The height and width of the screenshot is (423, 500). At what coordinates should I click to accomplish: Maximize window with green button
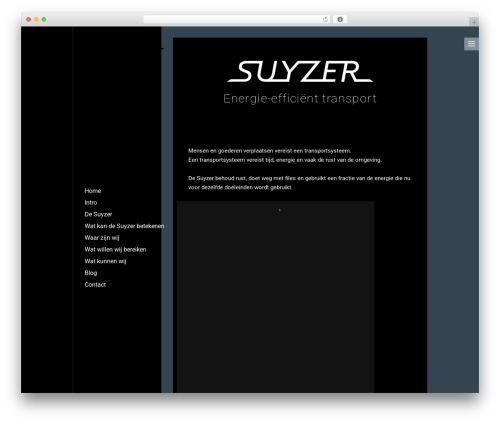click(44, 20)
